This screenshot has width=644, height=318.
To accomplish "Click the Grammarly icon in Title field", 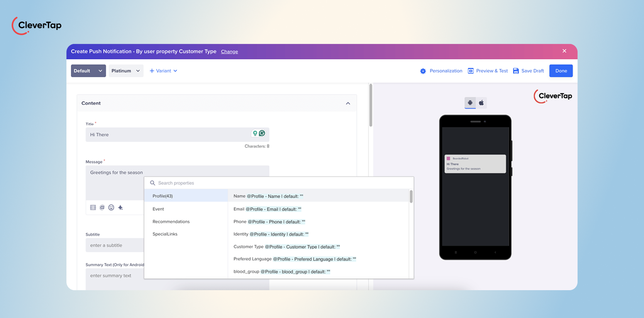I will tap(262, 133).
